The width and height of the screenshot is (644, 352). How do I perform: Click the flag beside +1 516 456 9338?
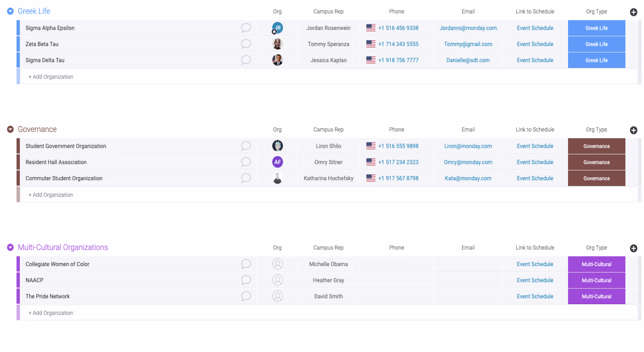(371, 28)
